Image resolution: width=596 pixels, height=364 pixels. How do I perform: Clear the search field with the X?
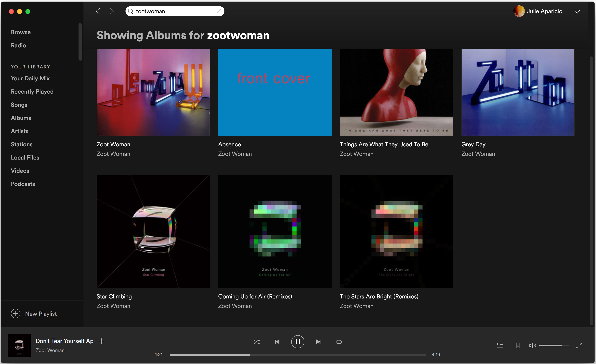click(219, 11)
